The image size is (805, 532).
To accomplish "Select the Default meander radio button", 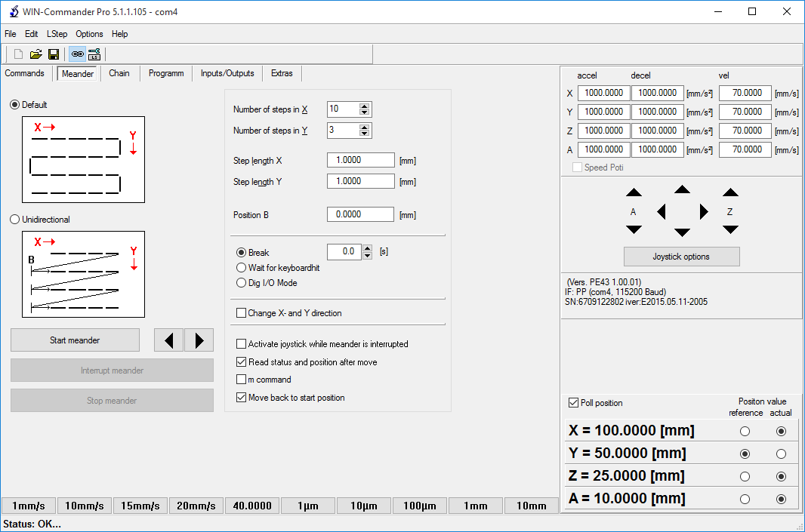I will [15, 105].
